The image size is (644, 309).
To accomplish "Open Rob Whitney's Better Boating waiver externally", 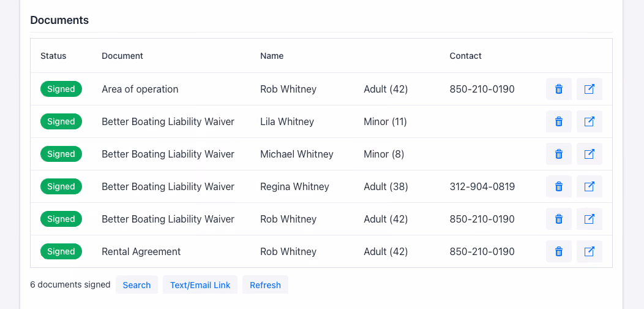I will (590, 219).
